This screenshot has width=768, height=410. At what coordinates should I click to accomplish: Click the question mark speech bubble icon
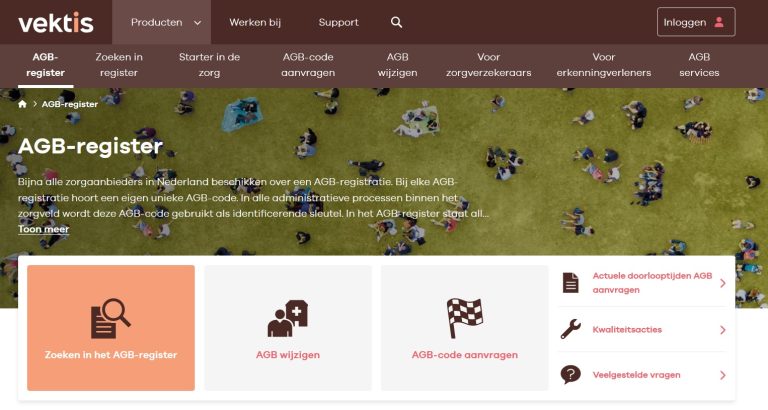point(571,375)
